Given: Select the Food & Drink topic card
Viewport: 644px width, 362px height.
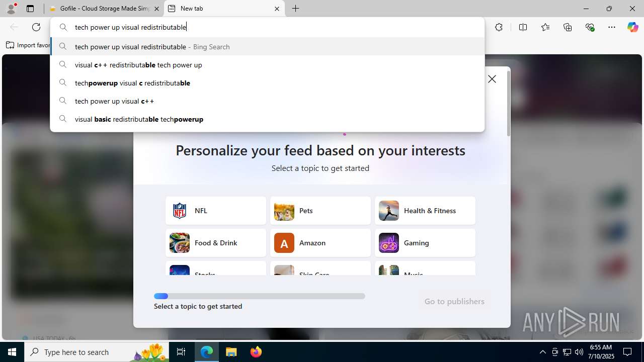Looking at the screenshot, I should pos(216,243).
